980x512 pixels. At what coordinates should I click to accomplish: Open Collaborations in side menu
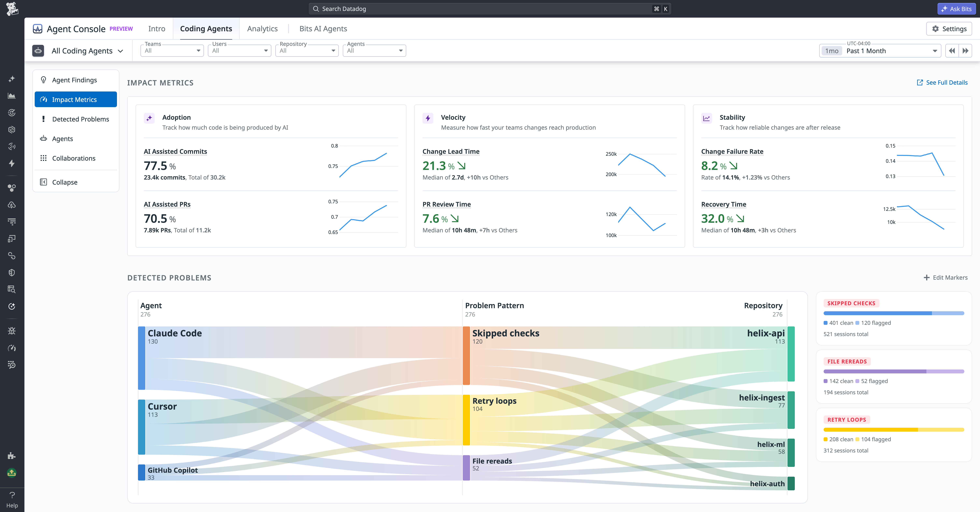point(76,158)
